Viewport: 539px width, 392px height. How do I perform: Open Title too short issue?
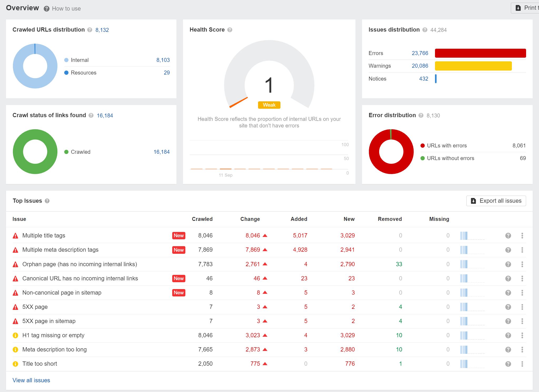[x=39, y=364]
